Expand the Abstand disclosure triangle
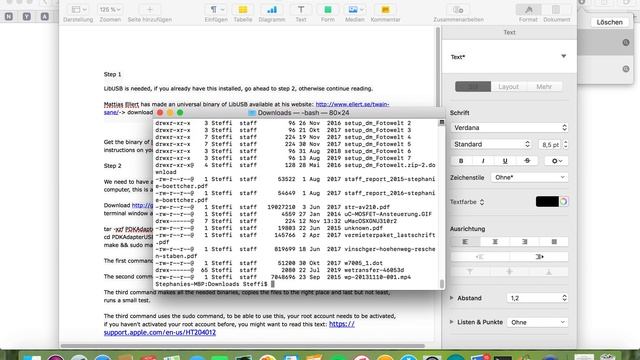The height and width of the screenshot is (360, 640). 452,298
